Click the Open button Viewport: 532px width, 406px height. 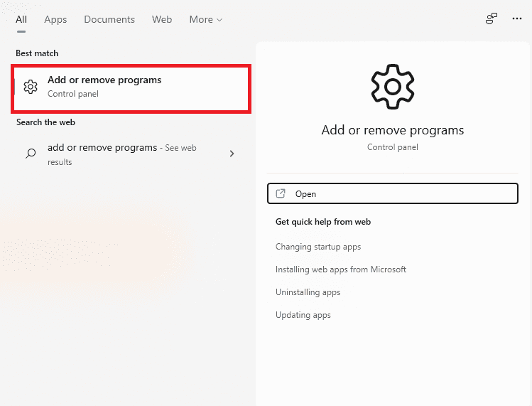point(393,193)
